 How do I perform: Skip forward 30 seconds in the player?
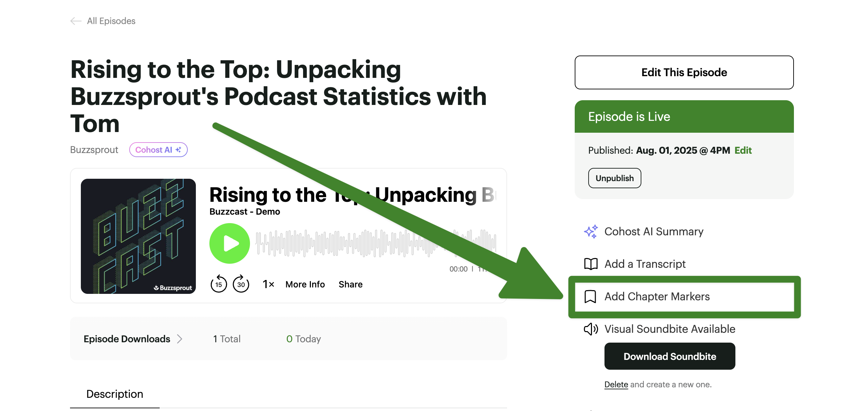pyautogui.click(x=241, y=284)
